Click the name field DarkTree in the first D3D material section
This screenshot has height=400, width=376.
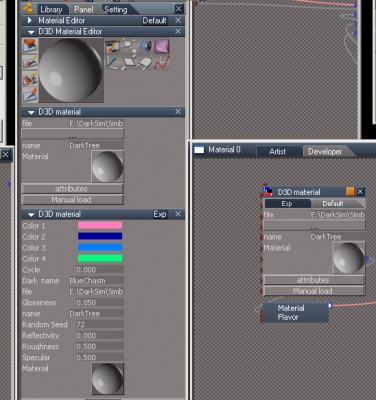click(96, 146)
